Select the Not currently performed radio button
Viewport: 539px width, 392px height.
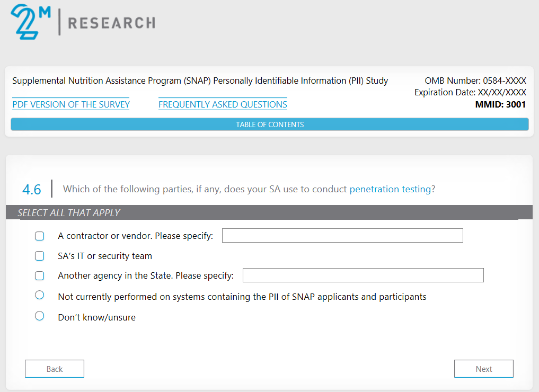click(x=40, y=295)
